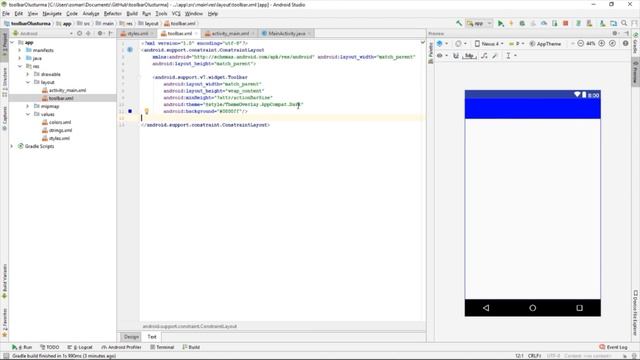Screen dimensions: 640x360
Task: Collapse the values folder
Action: 28,114
